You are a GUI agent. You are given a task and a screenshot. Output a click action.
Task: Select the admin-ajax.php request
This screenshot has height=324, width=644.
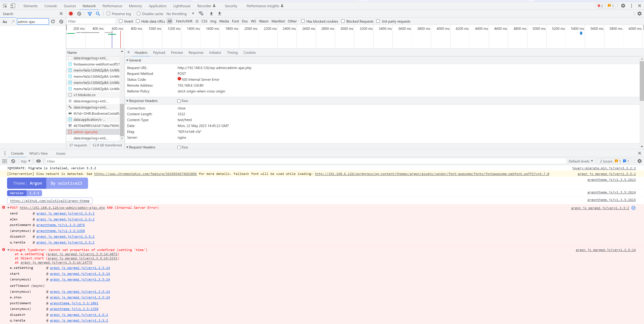pyautogui.click(x=86, y=132)
